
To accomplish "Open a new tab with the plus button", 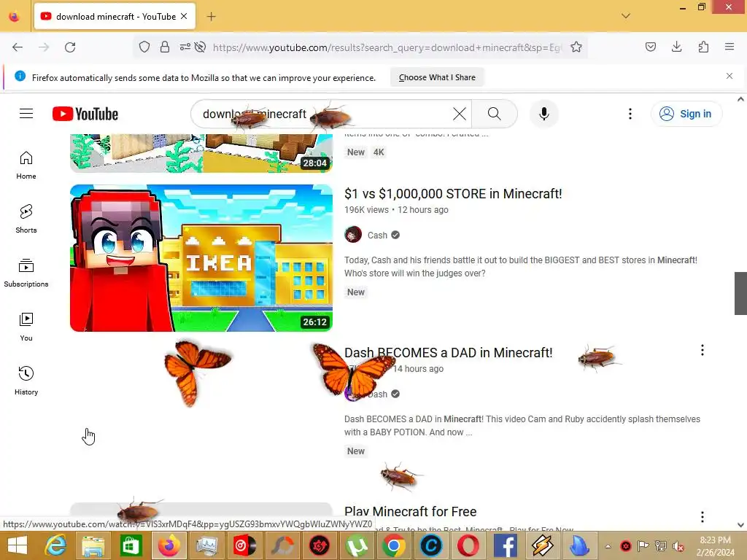I will pyautogui.click(x=211, y=17).
